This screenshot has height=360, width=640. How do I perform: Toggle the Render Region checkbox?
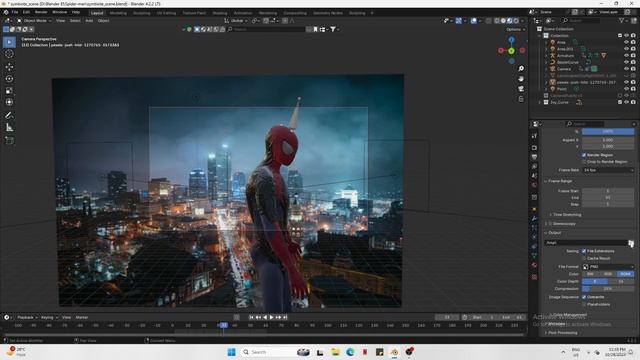[x=584, y=155]
